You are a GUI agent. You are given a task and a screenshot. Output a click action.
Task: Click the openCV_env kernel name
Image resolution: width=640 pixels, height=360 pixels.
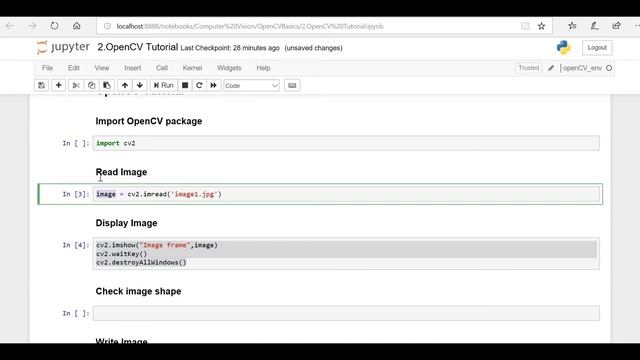coord(582,68)
